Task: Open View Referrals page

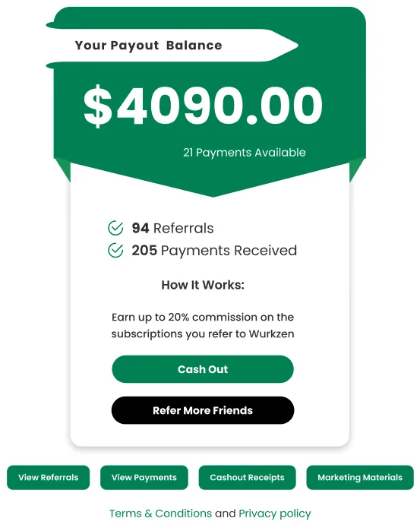Action: coord(48,477)
